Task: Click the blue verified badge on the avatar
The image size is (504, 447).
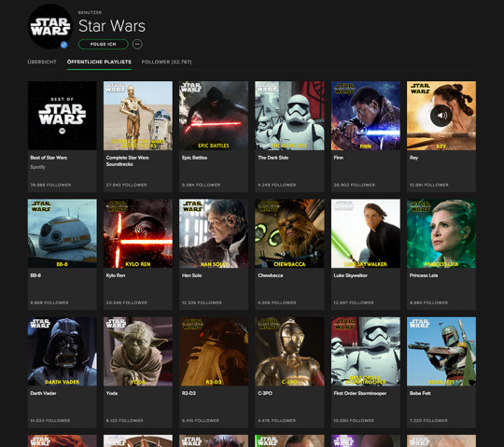Action: (x=64, y=45)
